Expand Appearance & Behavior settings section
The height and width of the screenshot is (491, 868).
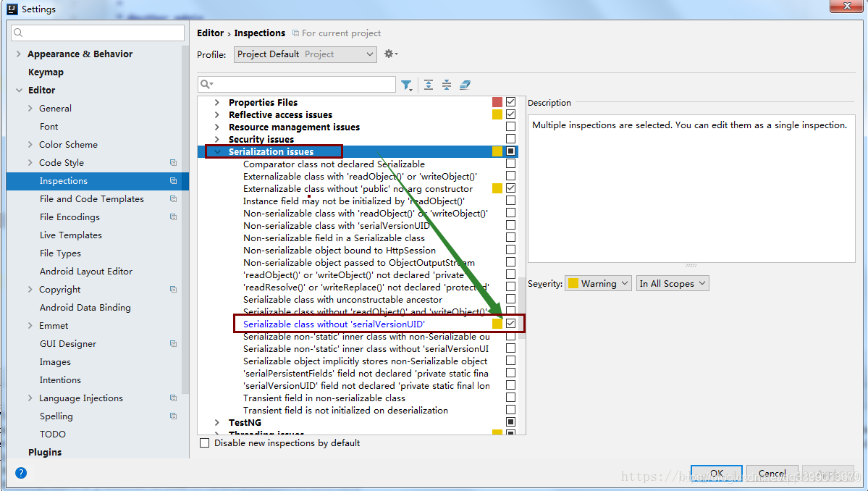[x=18, y=54]
